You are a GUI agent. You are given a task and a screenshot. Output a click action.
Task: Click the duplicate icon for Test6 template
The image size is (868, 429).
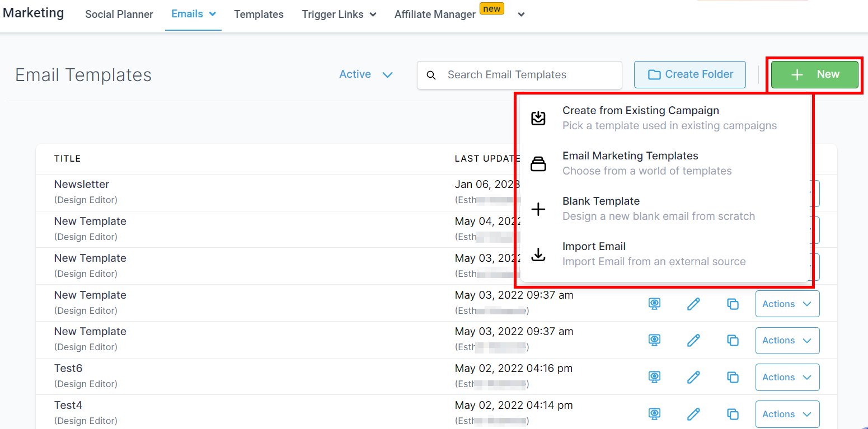pyautogui.click(x=733, y=377)
